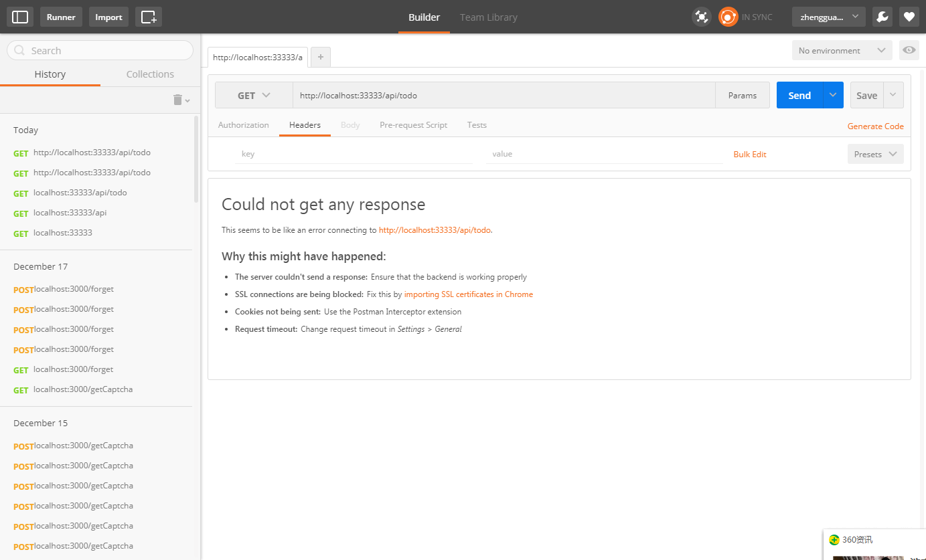Click the Import button

[108, 17]
